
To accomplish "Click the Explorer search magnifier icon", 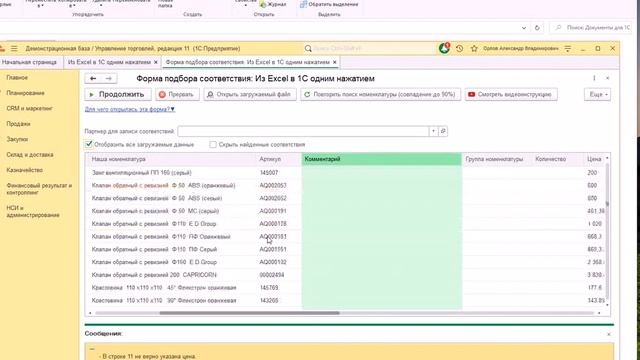I will click(558, 28).
